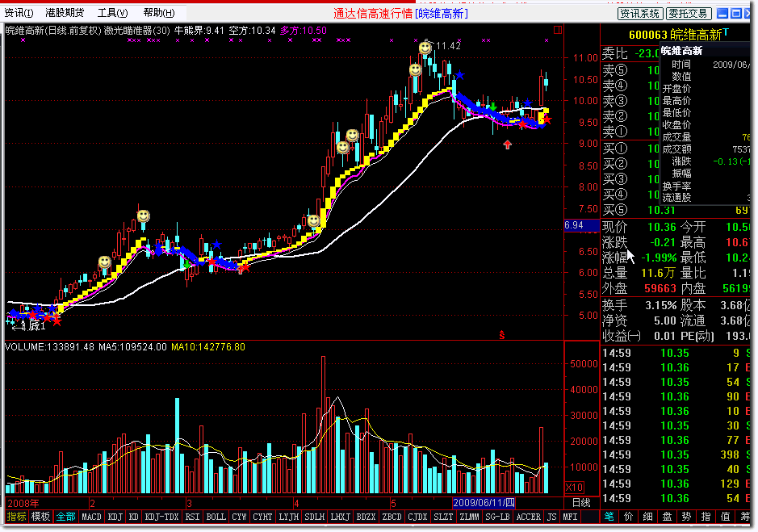The height and width of the screenshot is (532, 758).
Task: Switch to the BOLL indicator
Action: 216,517
